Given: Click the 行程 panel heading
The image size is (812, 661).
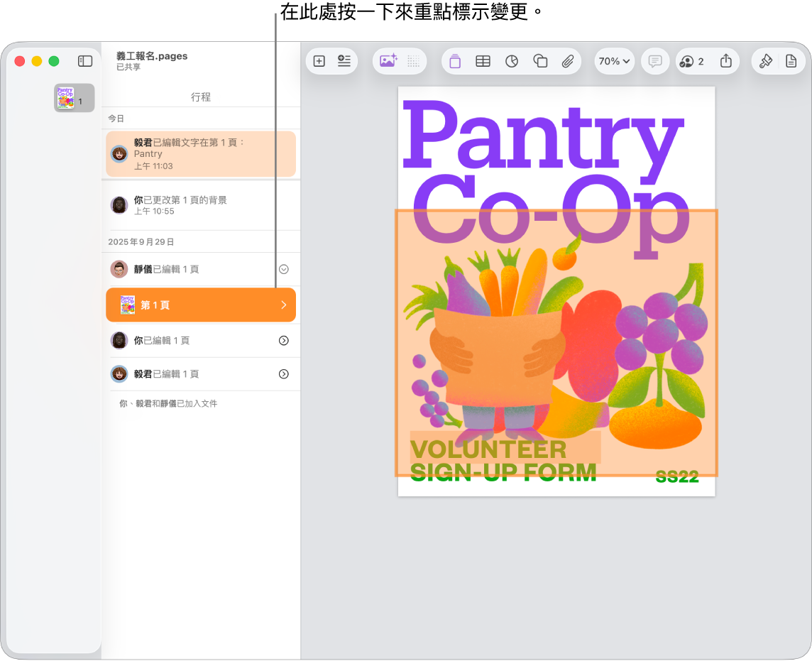Looking at the screenshot, I should 201,97.
